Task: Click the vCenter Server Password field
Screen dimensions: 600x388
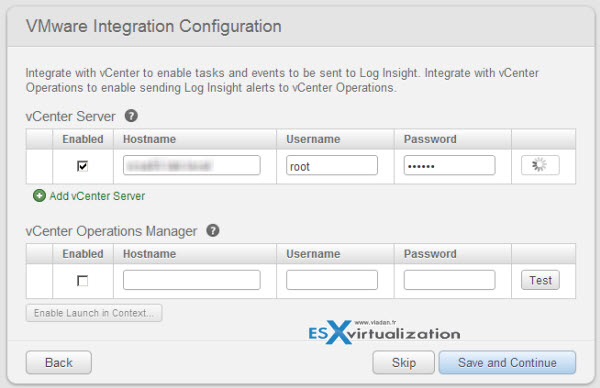Action: click(x=449, y=165)
